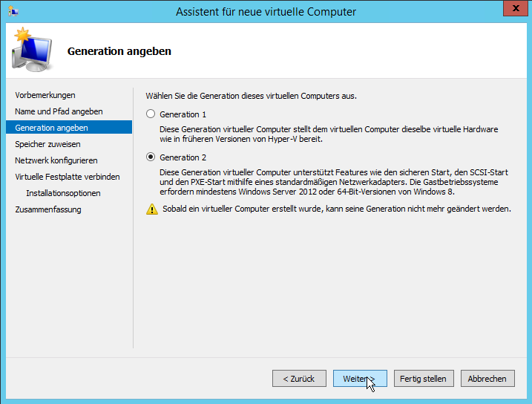532x404 pixels.
Task: Open the Zusammenfassung step
Action: 48,209
